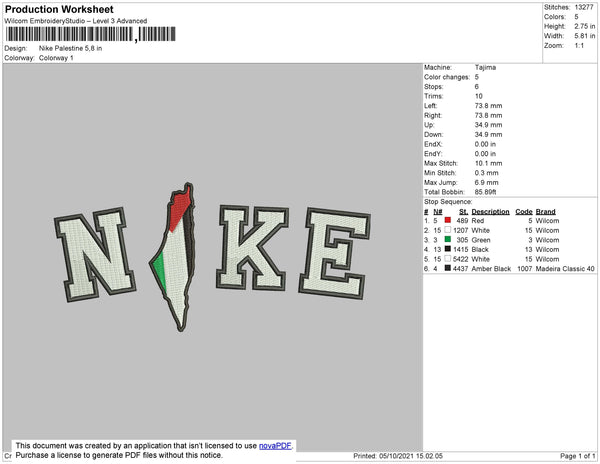Screen dimensions: 600x464
Task: Click the Zoom value 1:1
Action: 579,46
